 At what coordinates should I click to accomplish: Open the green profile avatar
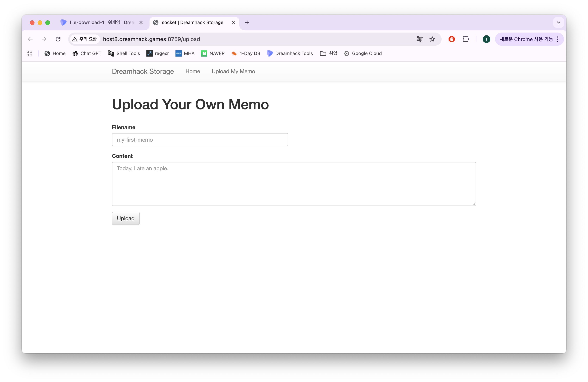[486, 39]
